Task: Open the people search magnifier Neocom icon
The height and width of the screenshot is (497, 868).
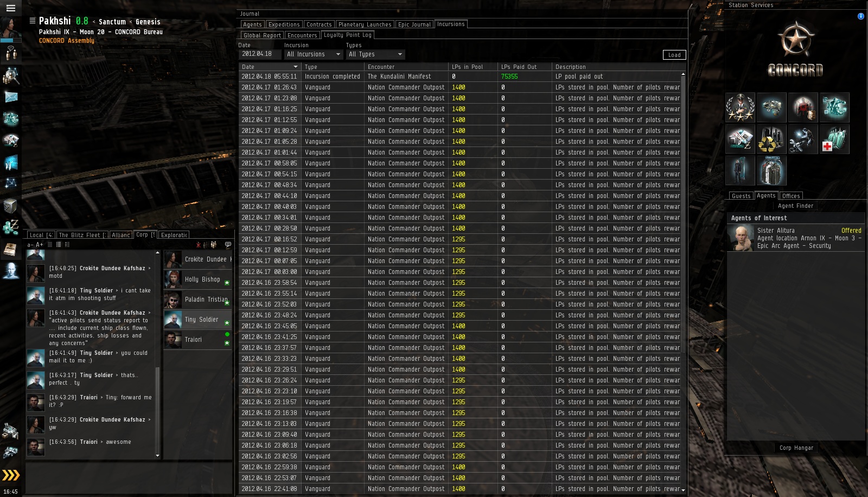Action: 10,75
